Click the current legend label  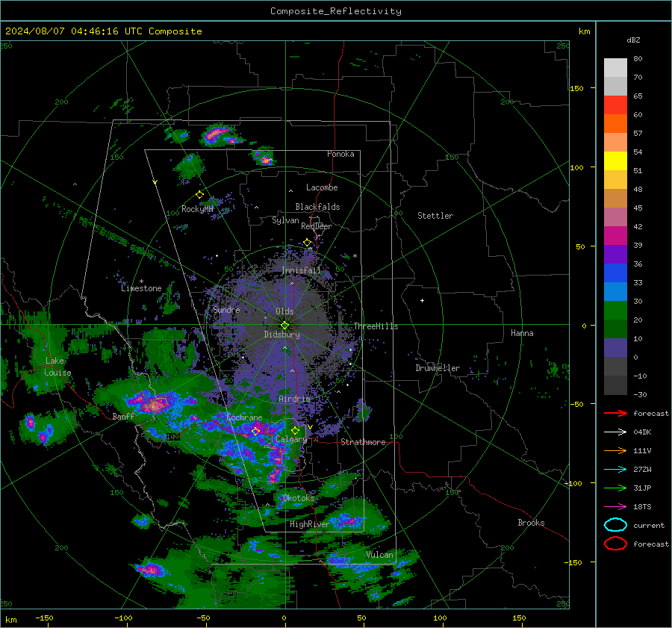click(649, 525)
